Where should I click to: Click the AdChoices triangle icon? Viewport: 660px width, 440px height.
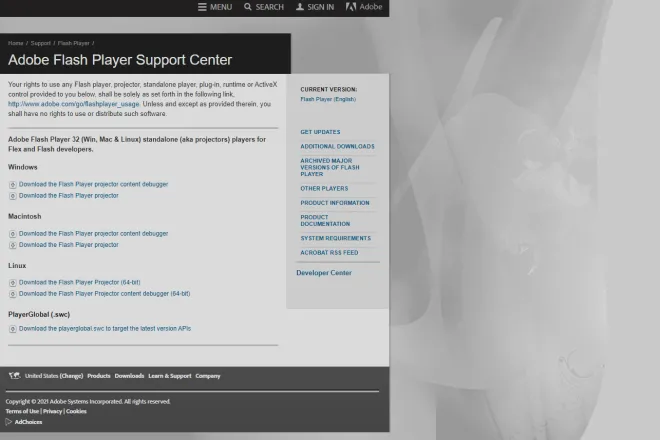8,421
